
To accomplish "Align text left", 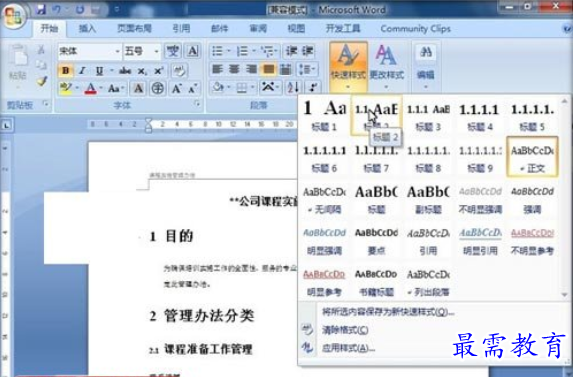I will point(217,69).
